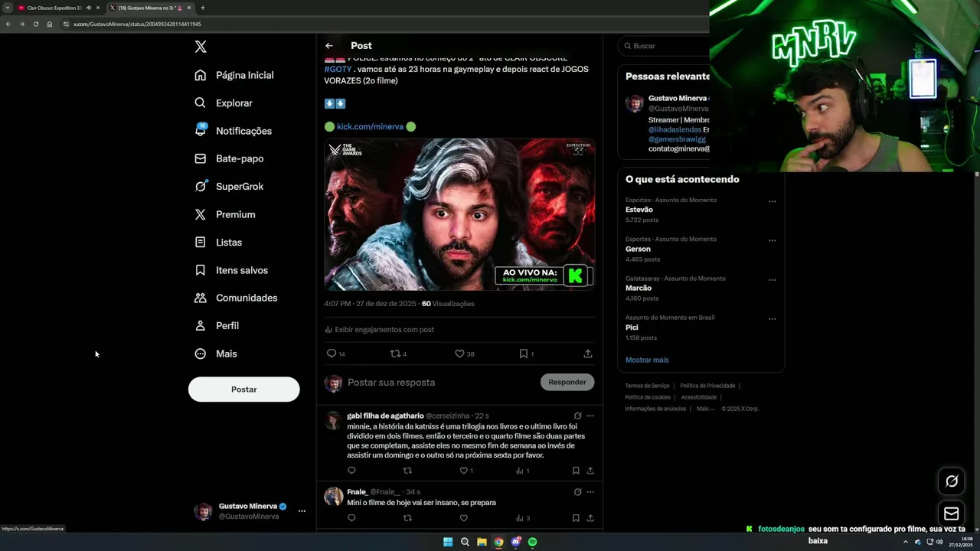Share the main post
This screenshot has width=980, height=551.
pyautogui.click(x=588, y=354)
